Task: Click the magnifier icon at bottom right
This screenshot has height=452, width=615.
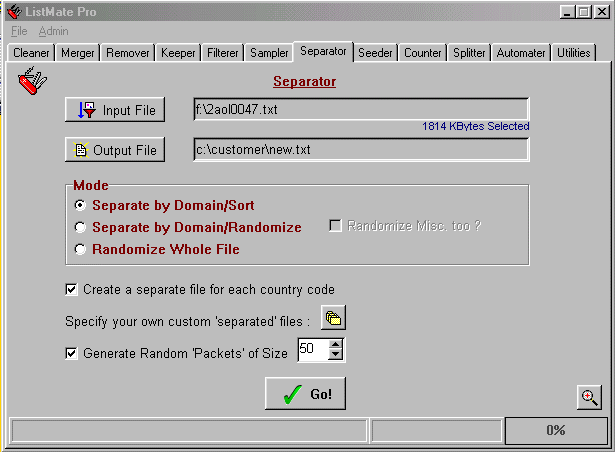Action: point(590,397)
